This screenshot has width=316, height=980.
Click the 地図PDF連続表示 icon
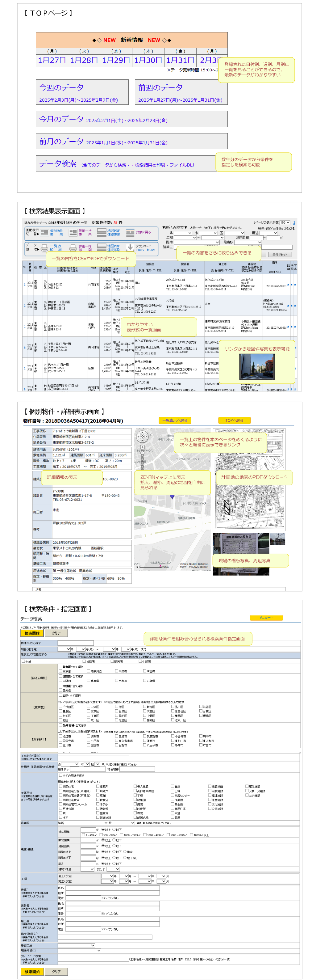(102, 232)
